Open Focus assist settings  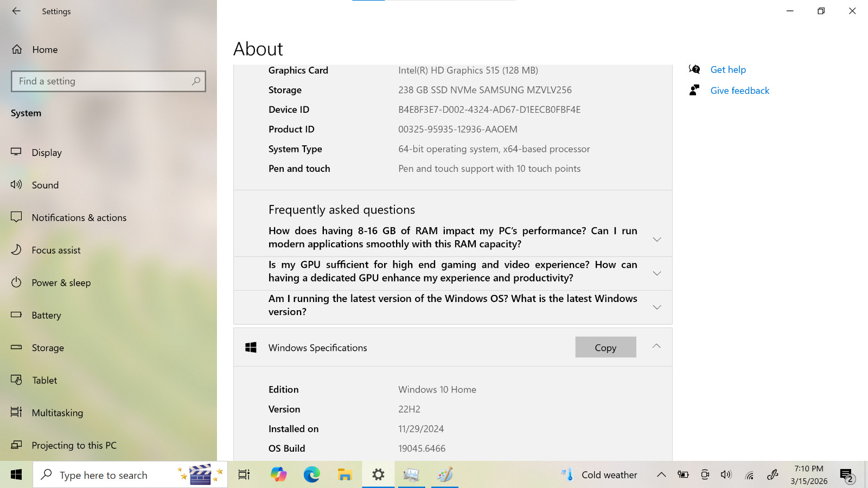pyautogui.click(x=108, y=250)
